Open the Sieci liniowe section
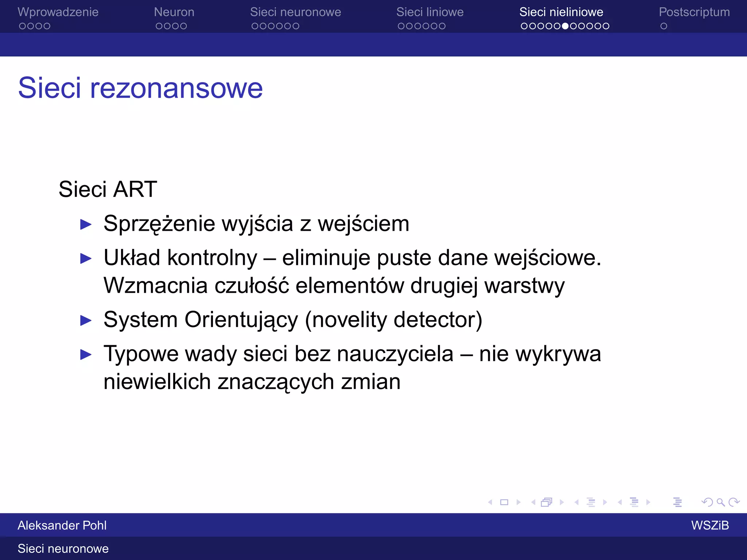747x560 pixels. (x=430, y=12)
